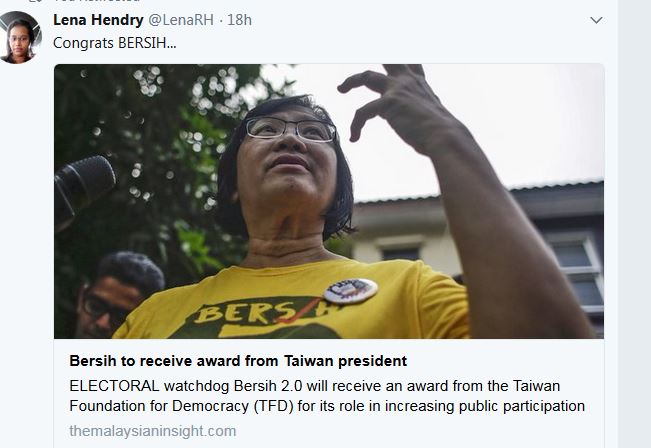The height and width of the screenshot is (448, 651).
Task: Visit themalaysianinsight.com source link
Action: point(152,431)
